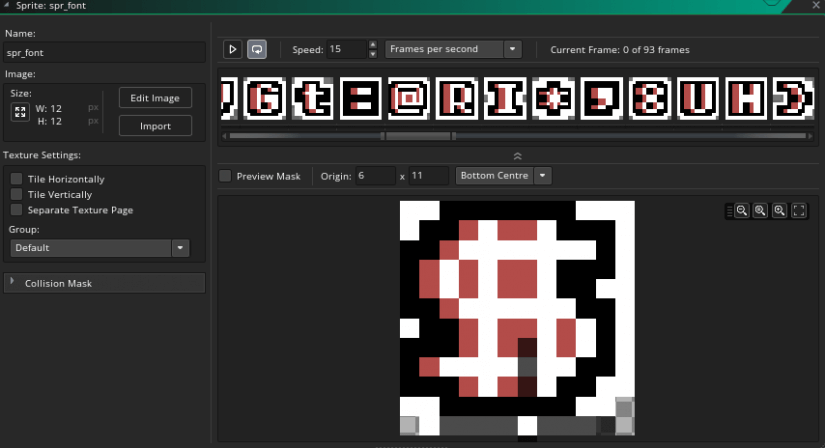This screenshot has height=448, width=825.
Task: Click the frames strip horizontal scrollbar thumb
Action: tap(418, 136)
